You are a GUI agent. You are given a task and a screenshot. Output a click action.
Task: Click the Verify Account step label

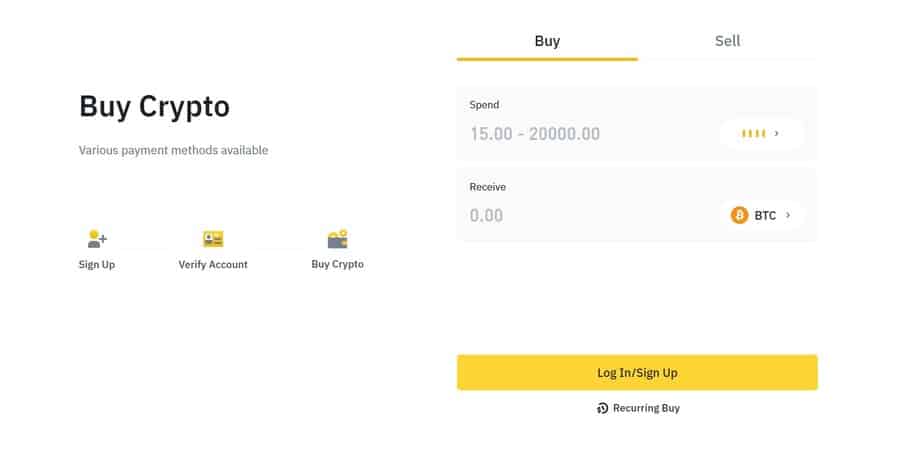tap(213, 265)
